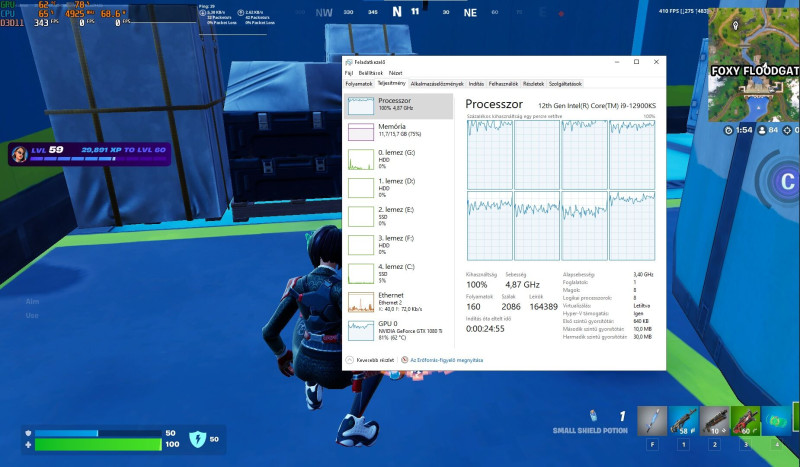The width and height of the screenshot is (800, 467).
Task: Switch to the Felhasználók tab
Action: tap(503, 84)
